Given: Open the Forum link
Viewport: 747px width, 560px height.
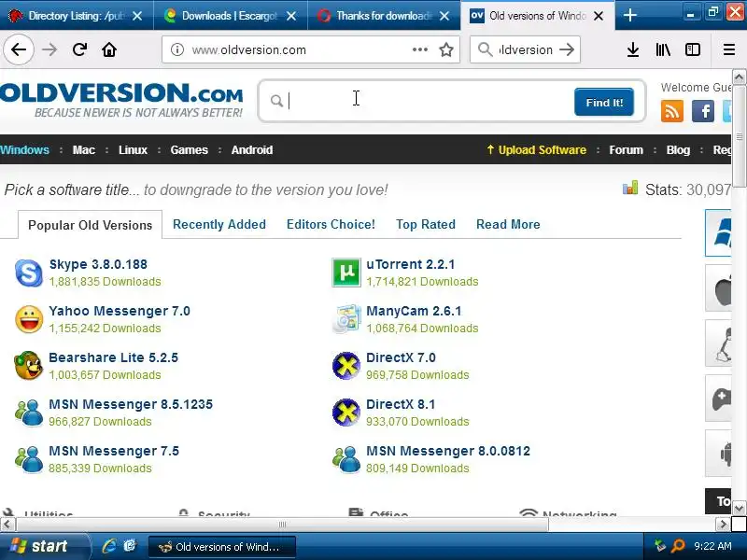Looking at the screenshot, I should [626, 150].
